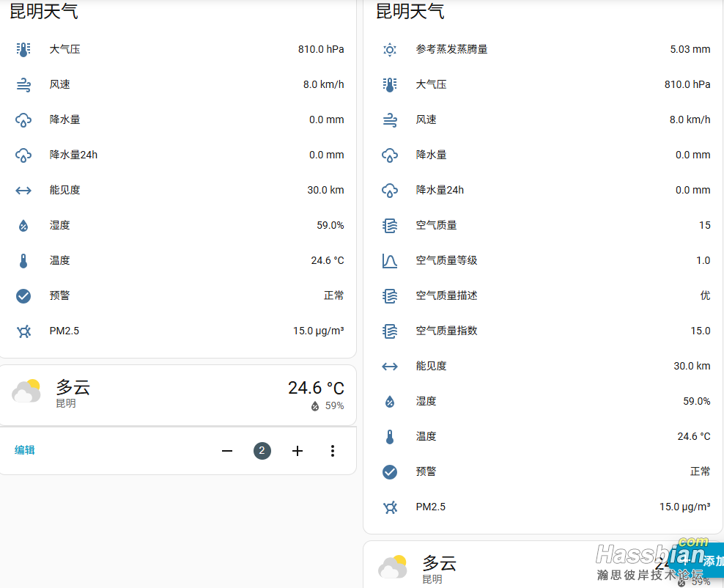
Task: Open the 降水量24h row in the right card
Action: tap(542, 191)
